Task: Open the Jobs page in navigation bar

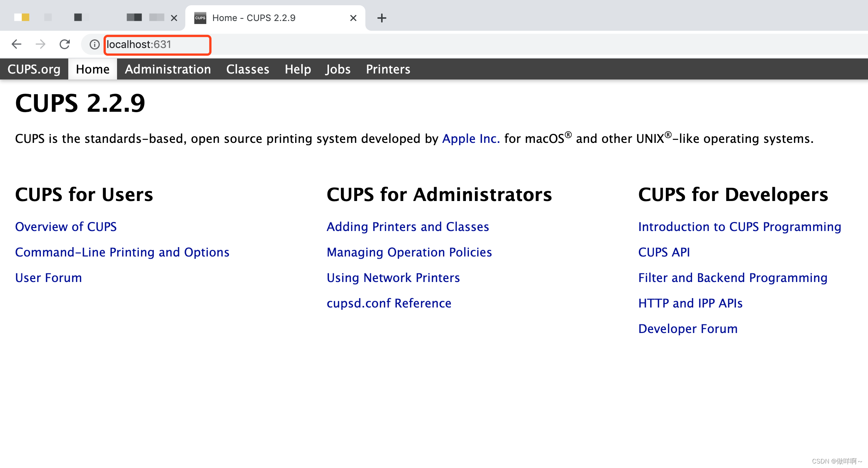Action: 338,69
